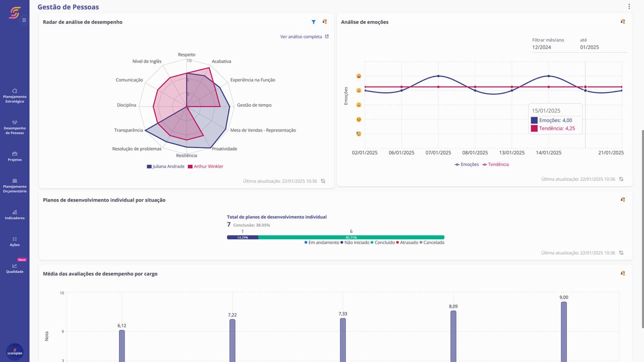Open Planejamento Orçamentário module
Screen dimensions: 644x362
coord(15,186)
